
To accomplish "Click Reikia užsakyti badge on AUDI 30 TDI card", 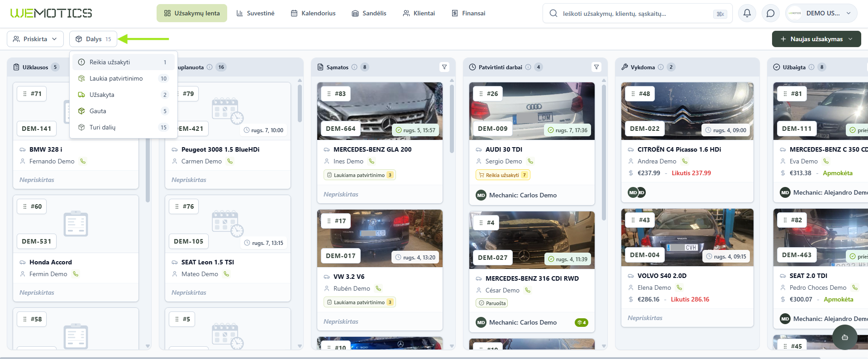I will click(x=503, y=175).
